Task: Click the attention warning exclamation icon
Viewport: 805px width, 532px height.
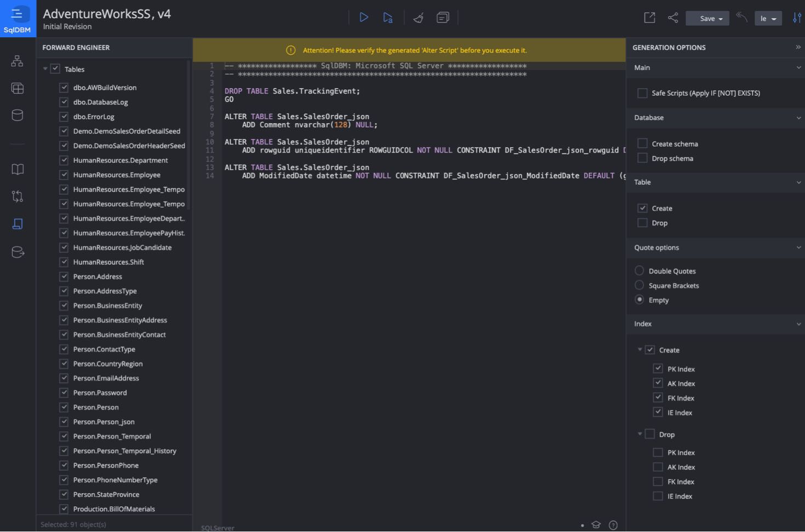Action: click(291, 50)
